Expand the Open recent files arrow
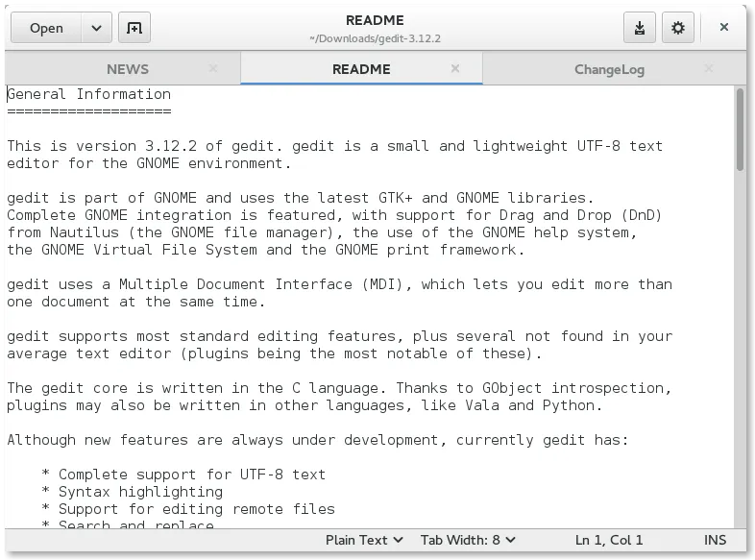The image size is (755, 560). 96,28
